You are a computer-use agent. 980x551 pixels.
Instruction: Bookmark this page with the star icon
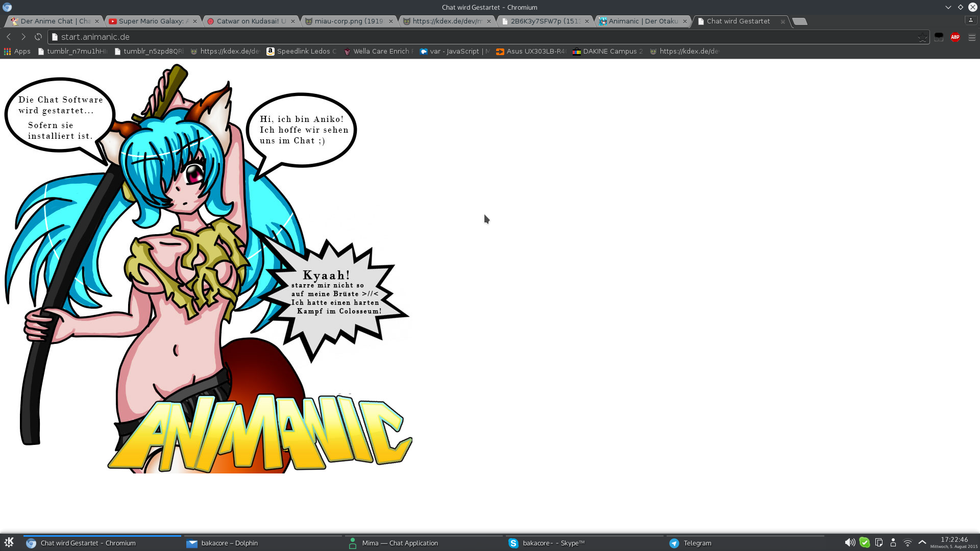pos(922,37)
